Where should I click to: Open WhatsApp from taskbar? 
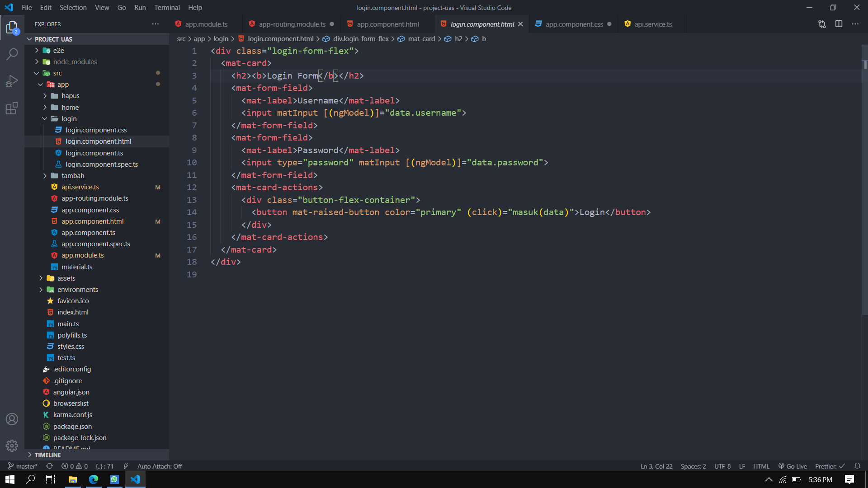click(114, 479)
